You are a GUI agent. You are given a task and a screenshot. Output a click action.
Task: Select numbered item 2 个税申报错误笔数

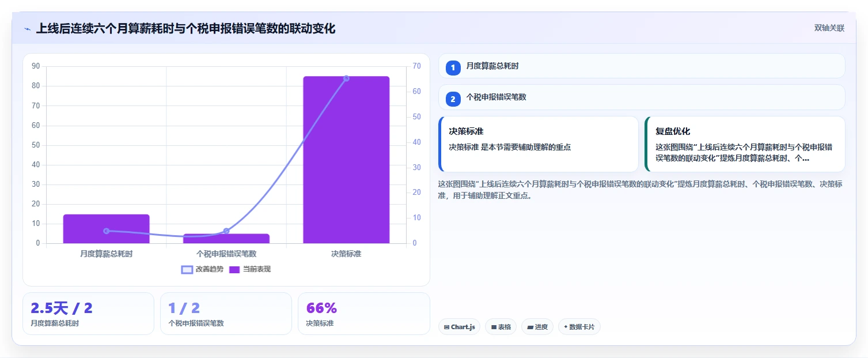click(x=642, y=97)
